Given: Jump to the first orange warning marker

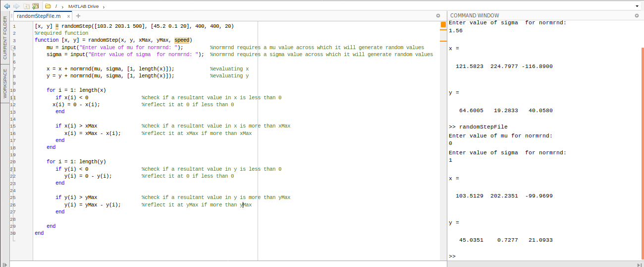Looking at the screenshot, I should point(443,29).
